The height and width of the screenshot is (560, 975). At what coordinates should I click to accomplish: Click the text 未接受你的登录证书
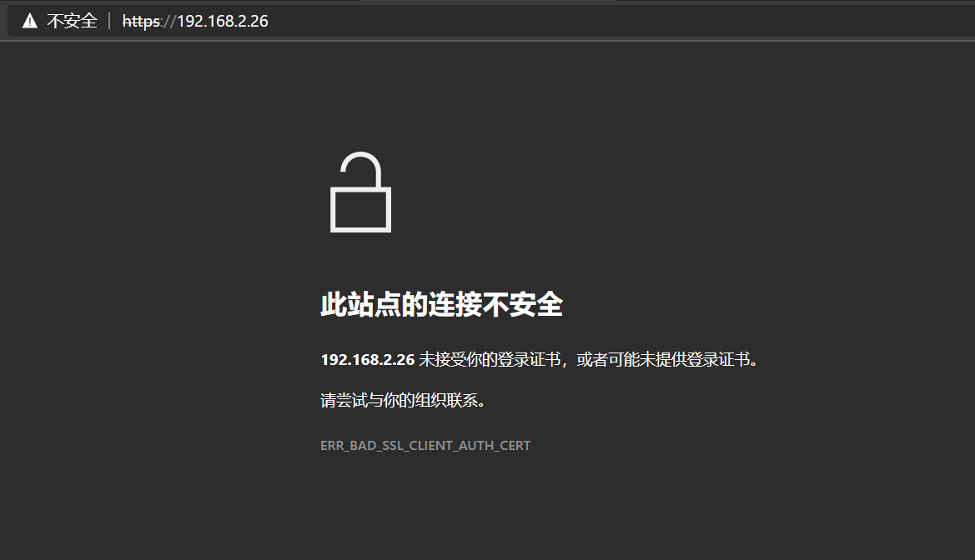490,360
